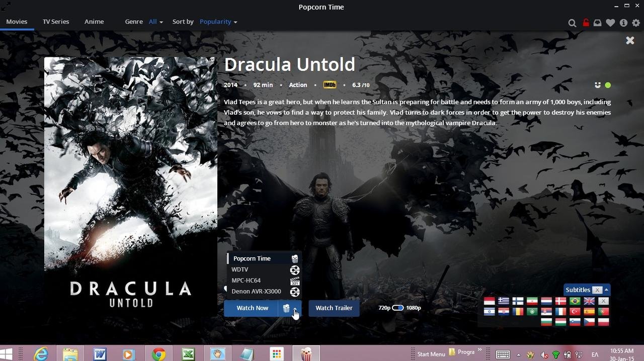Select French flag subtitle
The height and width of the screenshot is (361, 644).
tap(560, 312)
